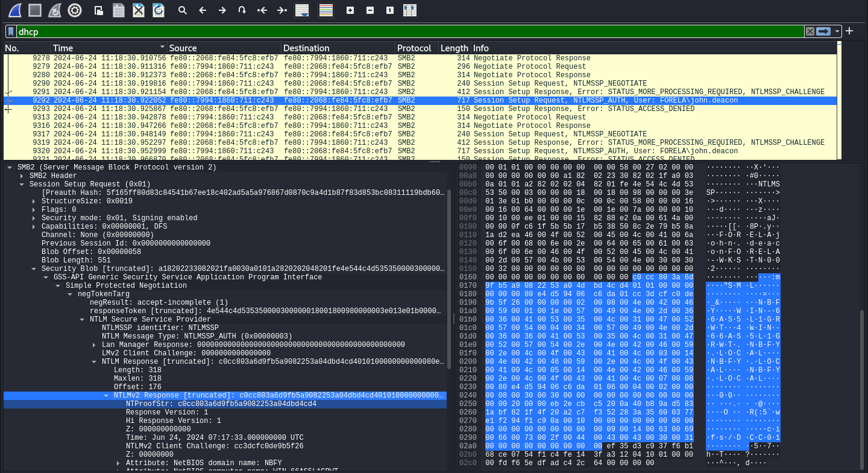Collapse GSS-API Generic Security Service node
This screenshot has height=473, width=868.
(x=46, y=277)
